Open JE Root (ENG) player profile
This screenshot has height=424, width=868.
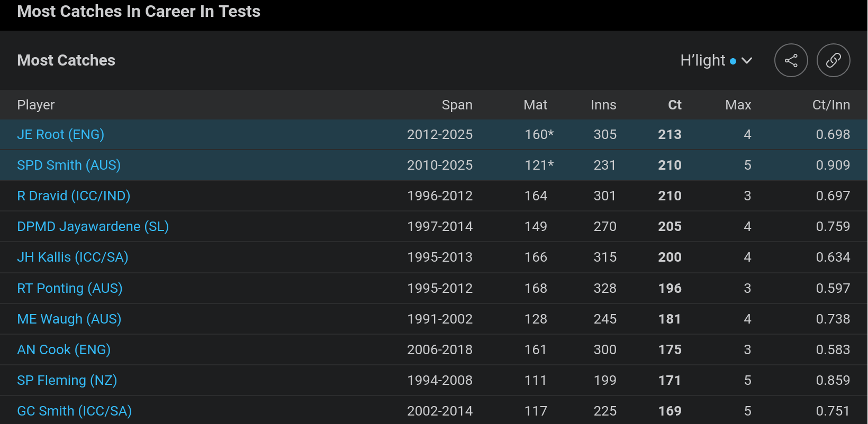(60, 134)
